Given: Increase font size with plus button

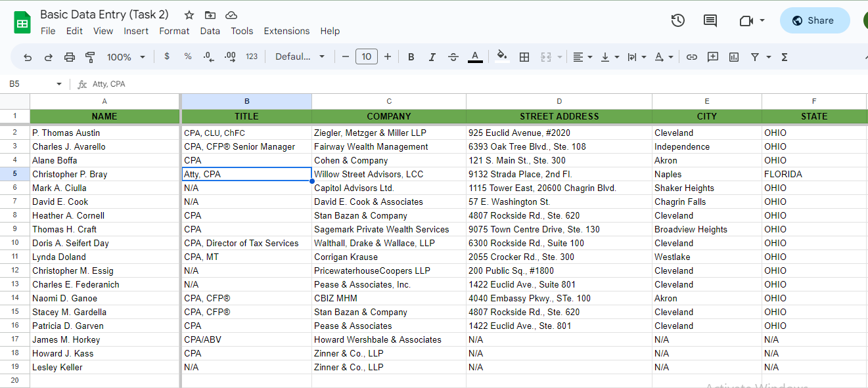Looking at the screenshot, I should 388,56.
